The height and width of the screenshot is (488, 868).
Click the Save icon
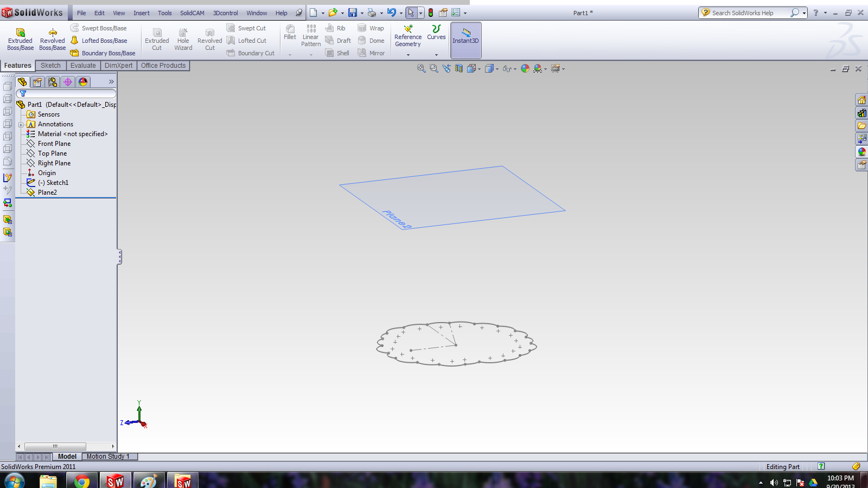pyautogui.click(x=353, y=12)
